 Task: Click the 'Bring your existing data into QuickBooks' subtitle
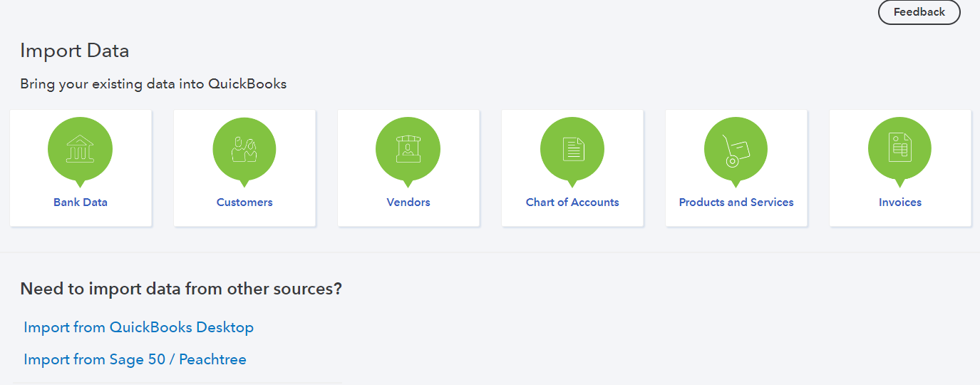[x=153, y=84]
